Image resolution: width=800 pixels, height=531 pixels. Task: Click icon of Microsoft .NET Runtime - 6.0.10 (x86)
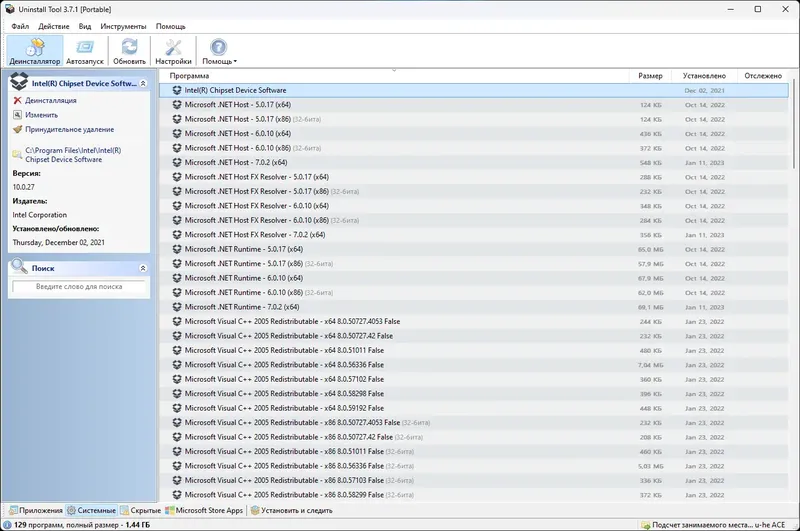(177, 292)
